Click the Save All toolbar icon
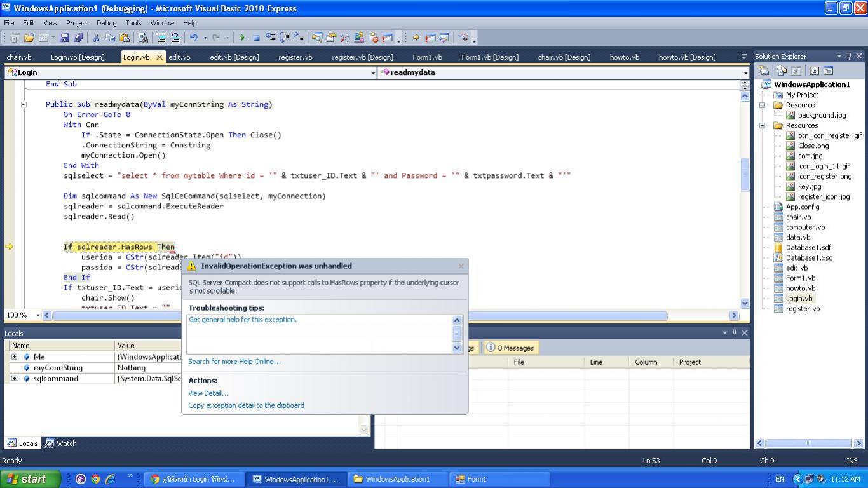 (x=78, y=38)
